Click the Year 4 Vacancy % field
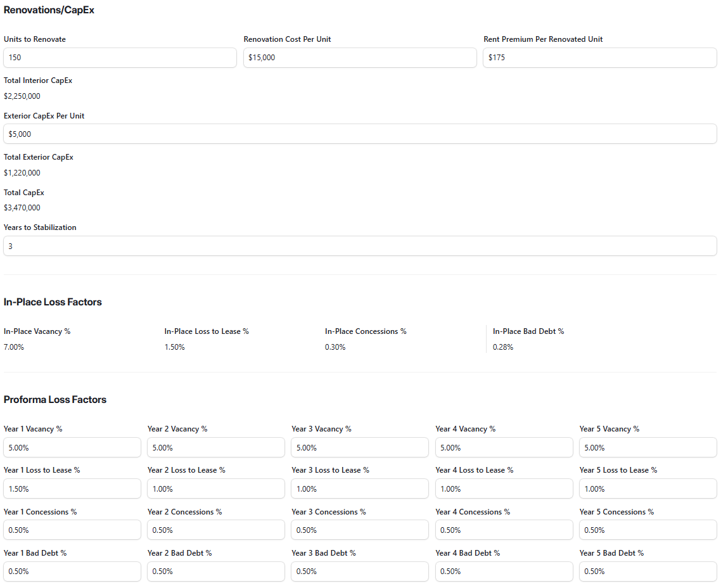The image size is (721, 588). [x=504, y=447]
